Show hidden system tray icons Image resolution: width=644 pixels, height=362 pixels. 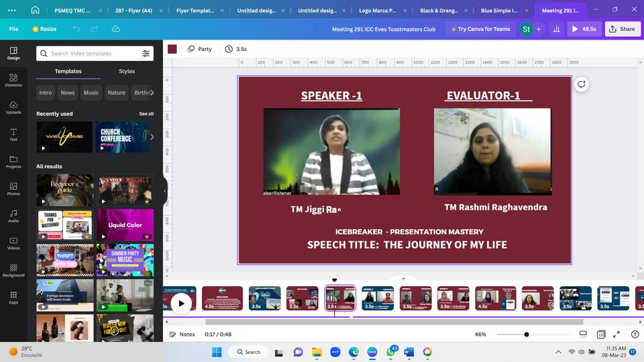point(558,352)
